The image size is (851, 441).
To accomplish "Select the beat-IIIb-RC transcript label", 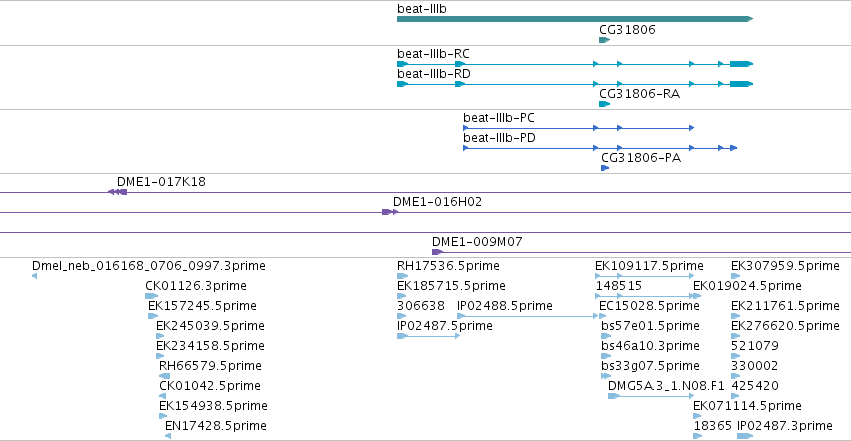I will 433,54.
